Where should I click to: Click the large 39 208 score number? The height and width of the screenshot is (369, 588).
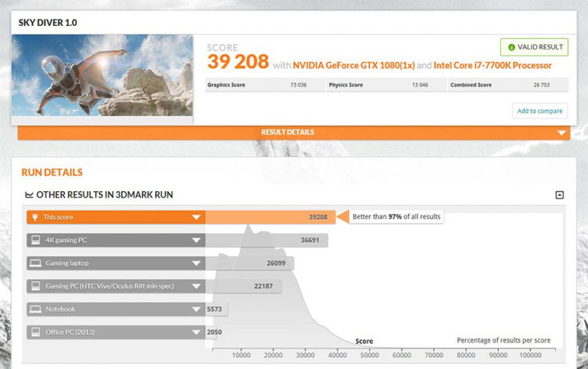(238, 62)
